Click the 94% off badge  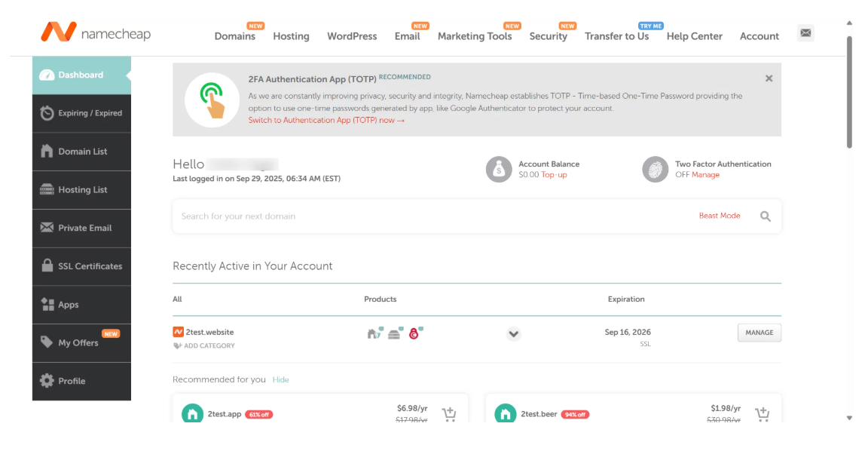pos(575,415)
